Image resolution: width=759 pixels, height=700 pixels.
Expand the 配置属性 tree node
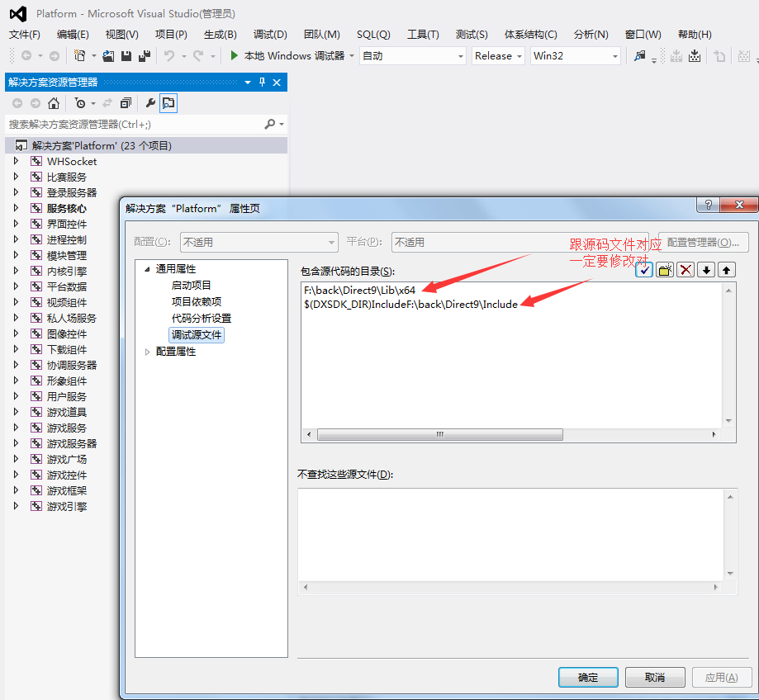(x=148, y=352)
